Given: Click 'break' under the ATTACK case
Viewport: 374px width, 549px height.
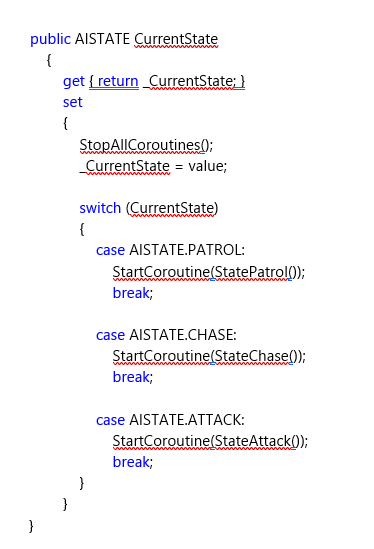Looking at the screenshot, I should 131,462.
